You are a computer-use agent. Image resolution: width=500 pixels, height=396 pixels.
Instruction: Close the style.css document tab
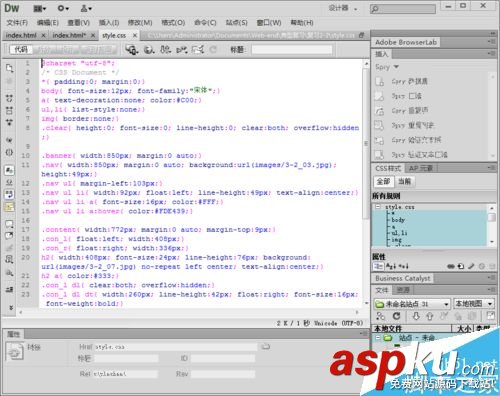pyautogui.click(x=135, y=35)
